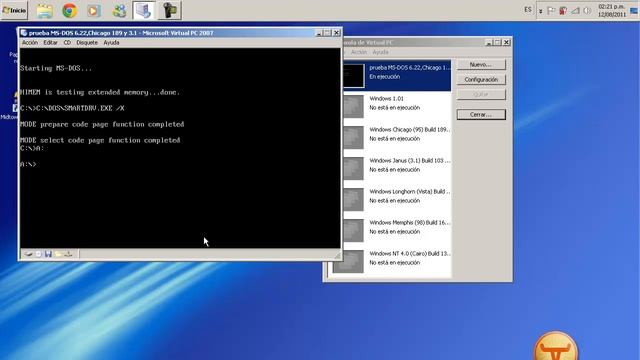Select the prueba MS-DOS 6.22 virtual machine
Image resolution: width=640 pixels, height=360 pixels.
click(x=397, y=76)
